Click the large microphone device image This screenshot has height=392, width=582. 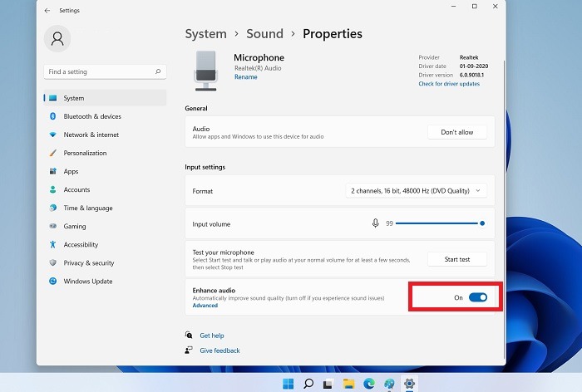point(205,71)
